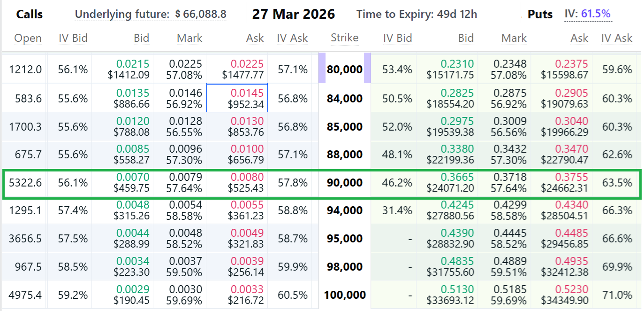Sort by the Strike column header
Screen dimensions: 644x311
coord(345,38)
